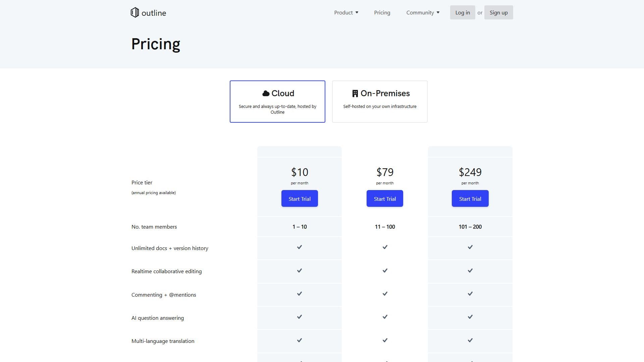Click the $10 price text
Image resolution: width=644 pixels, height=362 pixels.
pyautogui.click(x=300, y=172)
